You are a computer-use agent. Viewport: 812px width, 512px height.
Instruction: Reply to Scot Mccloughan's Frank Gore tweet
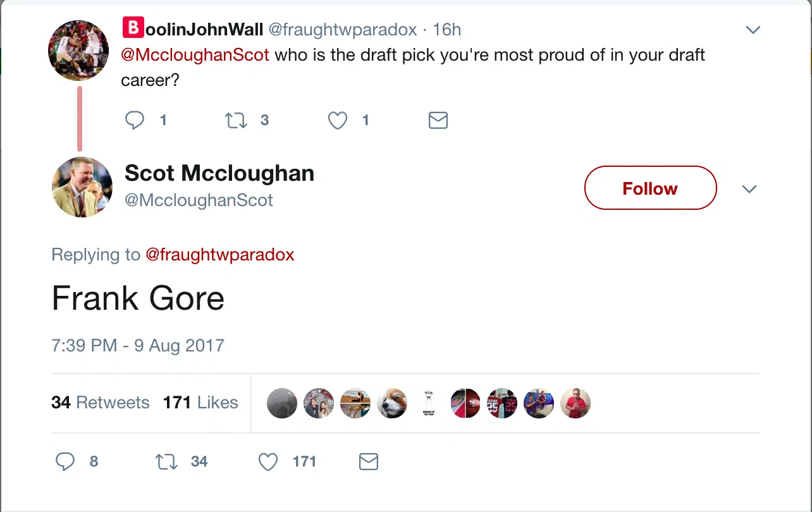65,462
